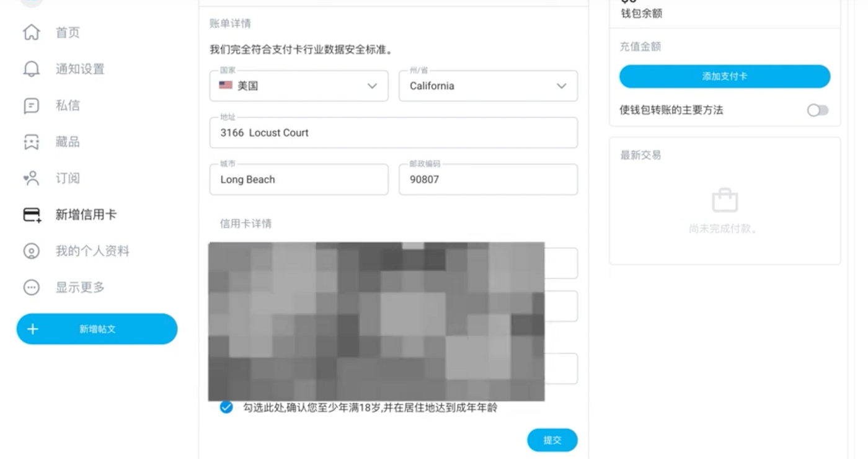Image resolution: width=868 pixels, height=459 pixels.
Task: Open the subscriptions heart-person icon
Action: pyautogui.click(x=31, y=179)
